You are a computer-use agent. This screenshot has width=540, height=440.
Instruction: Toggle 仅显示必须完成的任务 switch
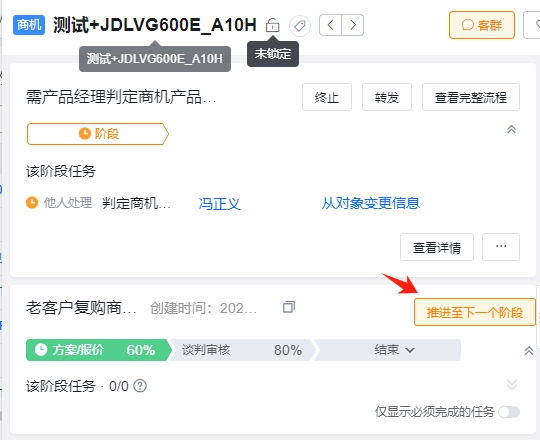tap(509, 412)
